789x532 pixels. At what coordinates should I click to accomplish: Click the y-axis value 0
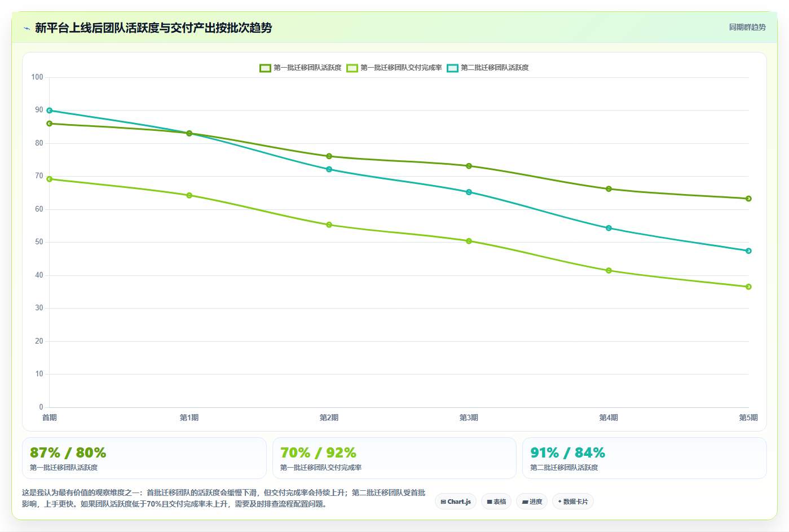coord(41,407)
